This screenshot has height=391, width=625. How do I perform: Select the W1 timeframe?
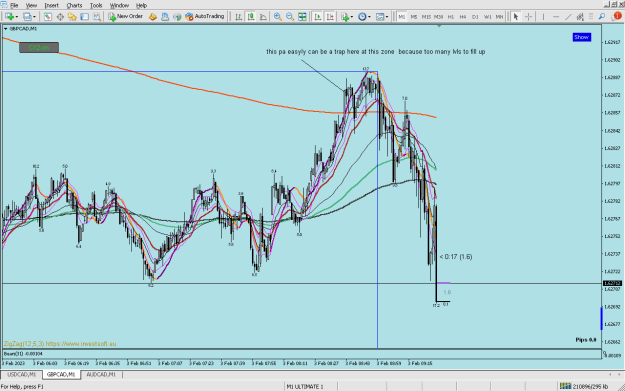pos(487,17)
